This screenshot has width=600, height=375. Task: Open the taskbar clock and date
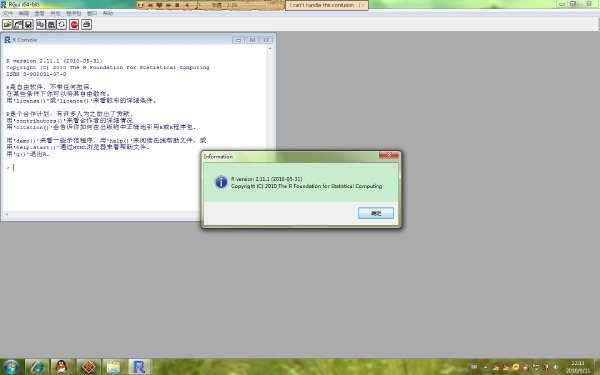coord(578,367)
